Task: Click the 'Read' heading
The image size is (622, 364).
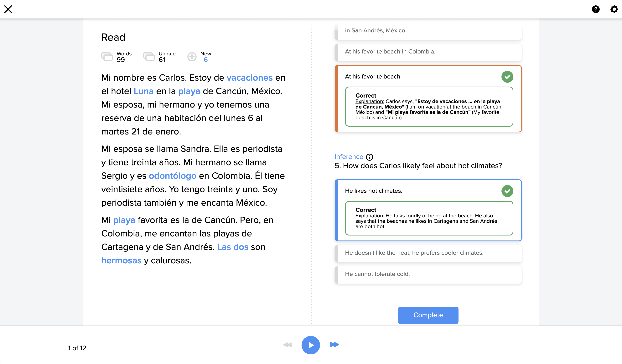Action: coord(113,38)
